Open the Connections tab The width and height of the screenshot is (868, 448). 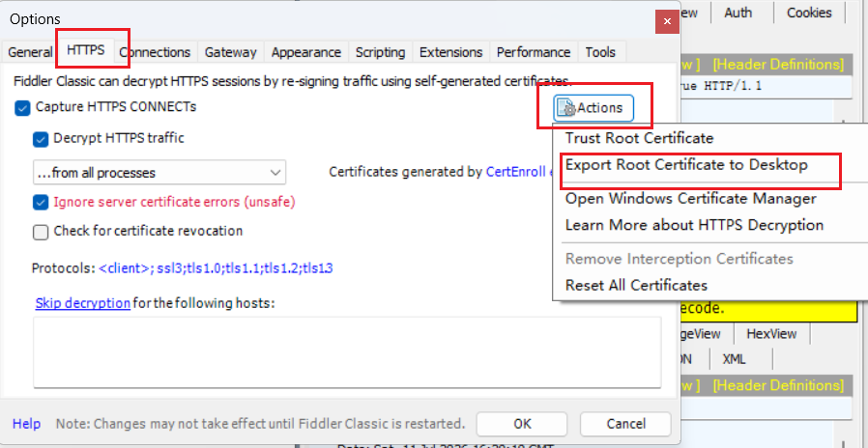[155, 52]
